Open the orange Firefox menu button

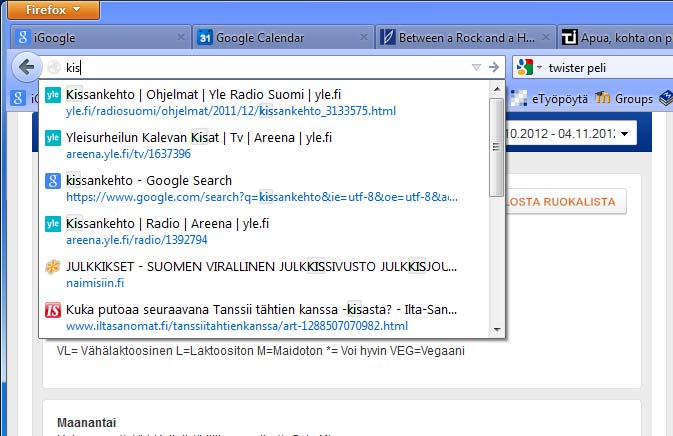[54, 9]
